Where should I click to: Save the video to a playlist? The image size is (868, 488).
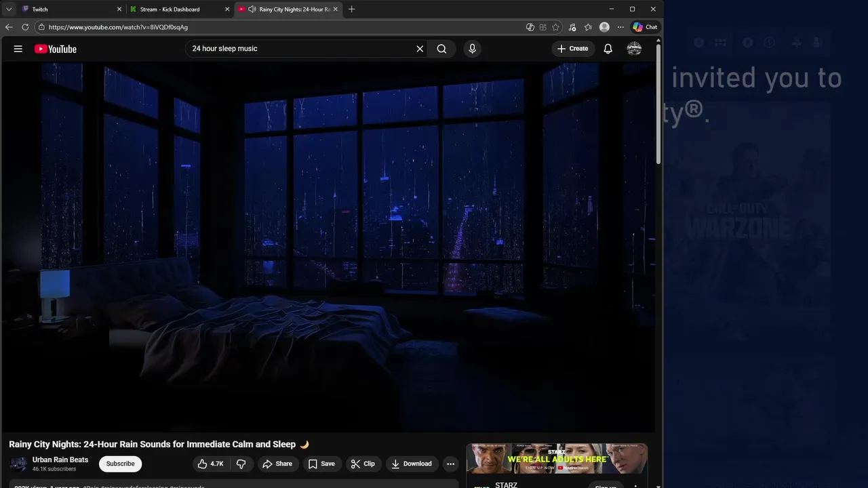(x=321, y=464)
